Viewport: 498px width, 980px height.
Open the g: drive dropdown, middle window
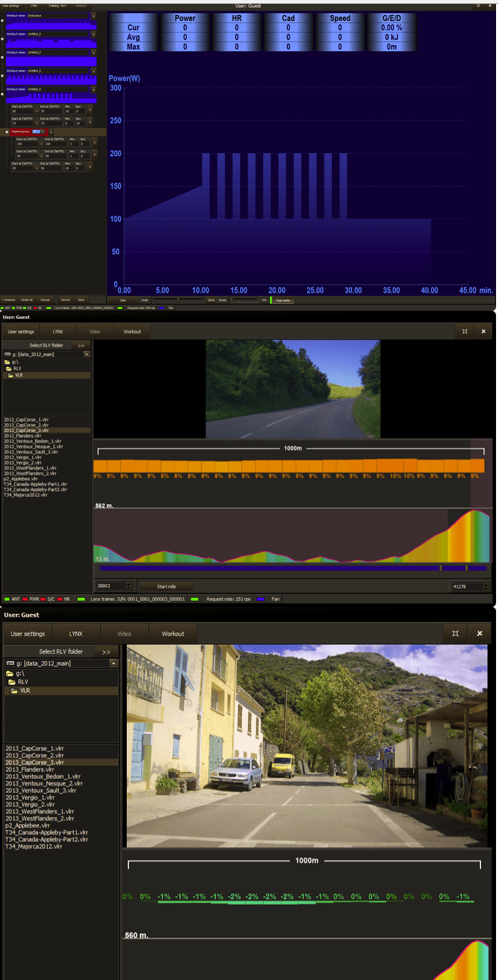86,354
